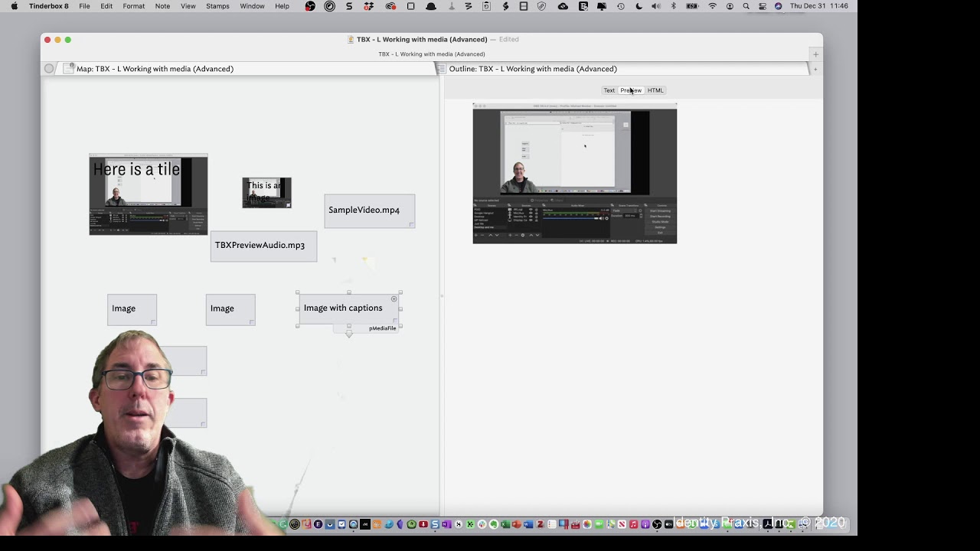Click the 'Image with captions' note title
980x551 pixels.
click(x=343, y=308)
